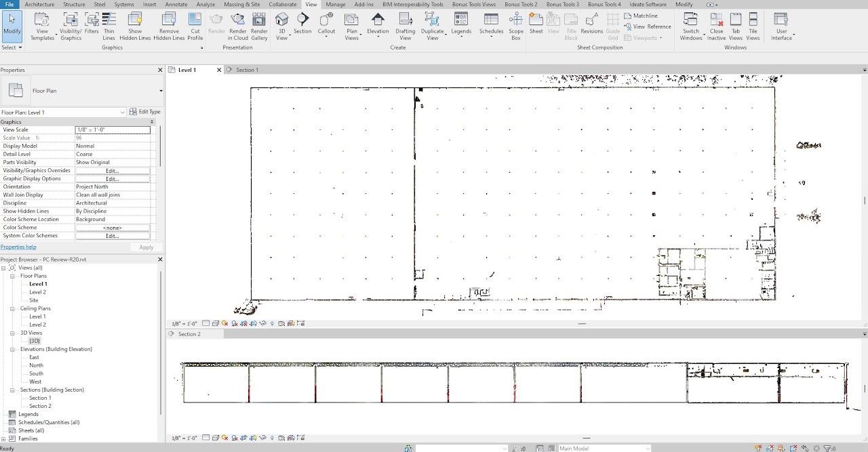Screen dimensions: 868x452
Task: Open the Schedules tool in ribbon
Action: 491,26
